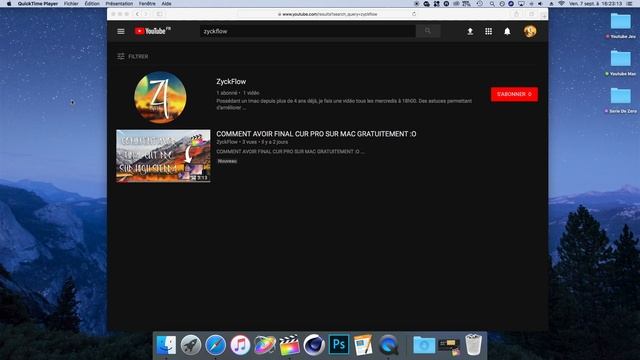This screenshot has height=360, width=640.
Task: Open the account avatar menu
Action: (530, 31)
